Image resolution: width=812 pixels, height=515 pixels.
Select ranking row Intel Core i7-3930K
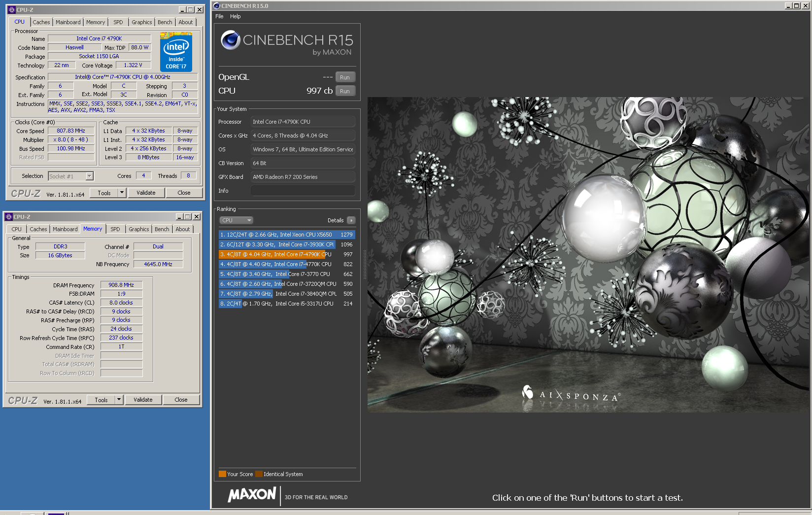(x=287, y=244)
